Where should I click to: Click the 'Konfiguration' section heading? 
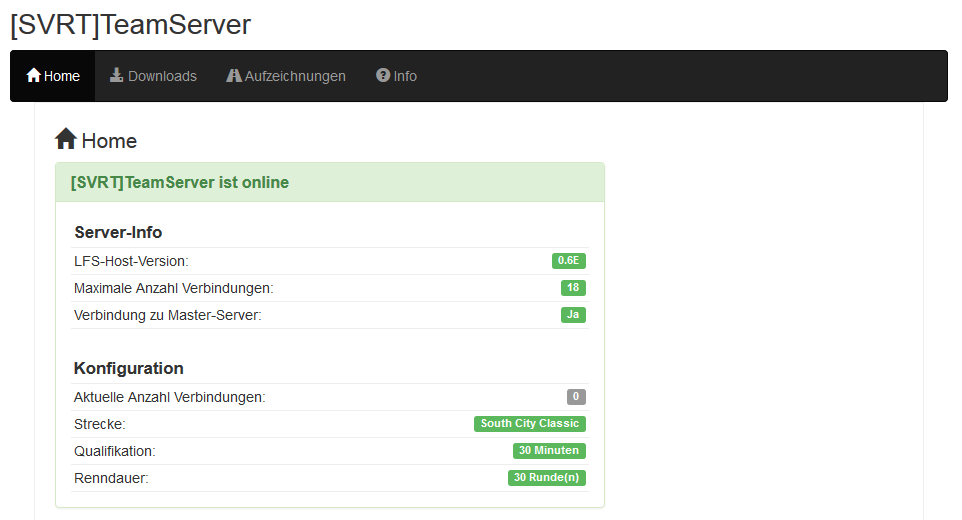pyautogui.click(x=129, y=369)
